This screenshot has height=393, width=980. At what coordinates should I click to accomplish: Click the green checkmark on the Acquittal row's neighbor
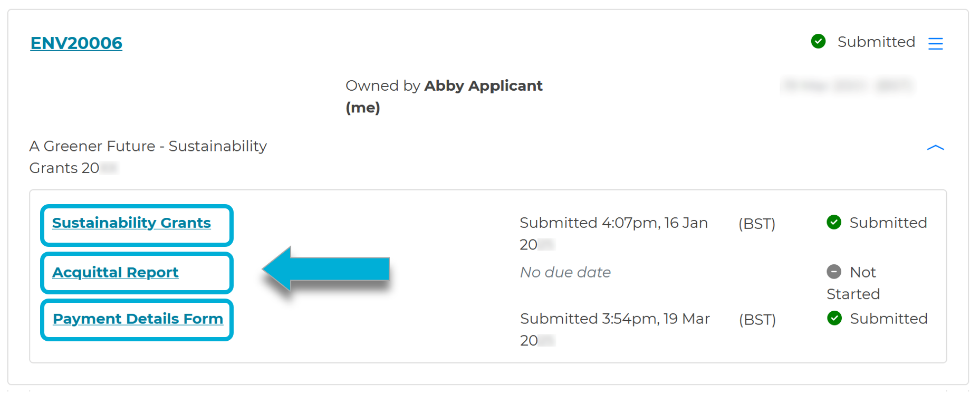pos(834,223)
